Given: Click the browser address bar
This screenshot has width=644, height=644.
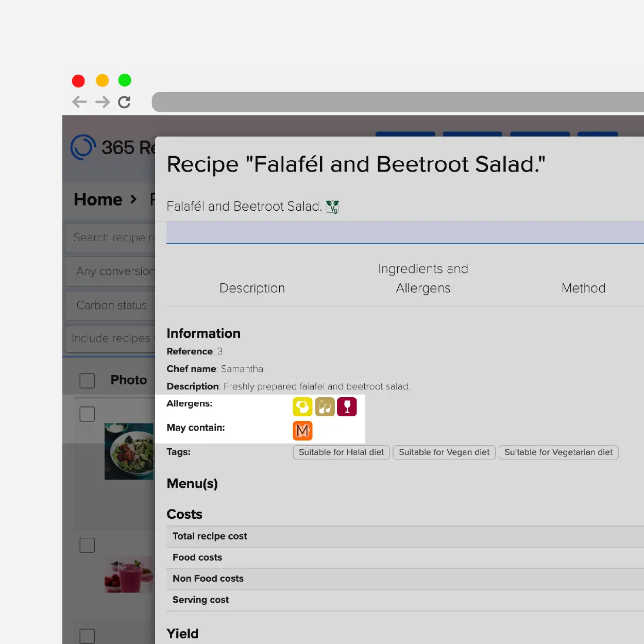Looking at the screenshot, I should [398, 102].
